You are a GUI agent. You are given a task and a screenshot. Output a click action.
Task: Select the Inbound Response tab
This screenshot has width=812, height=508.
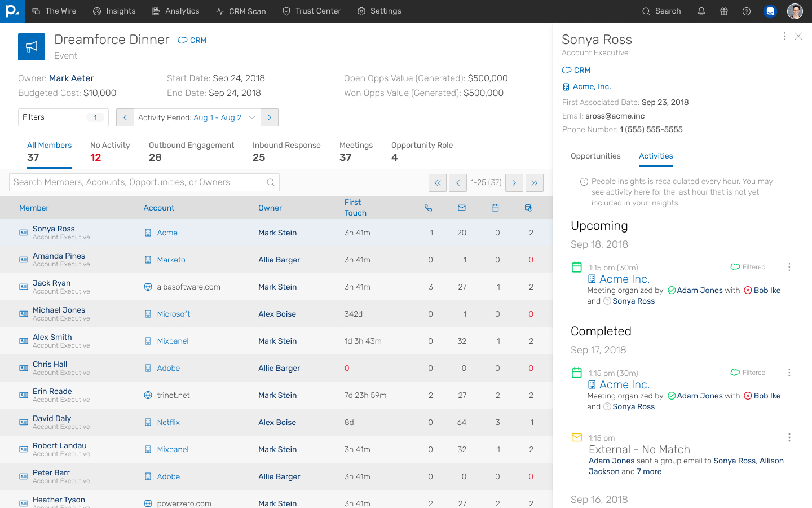(x=286, y=152)
